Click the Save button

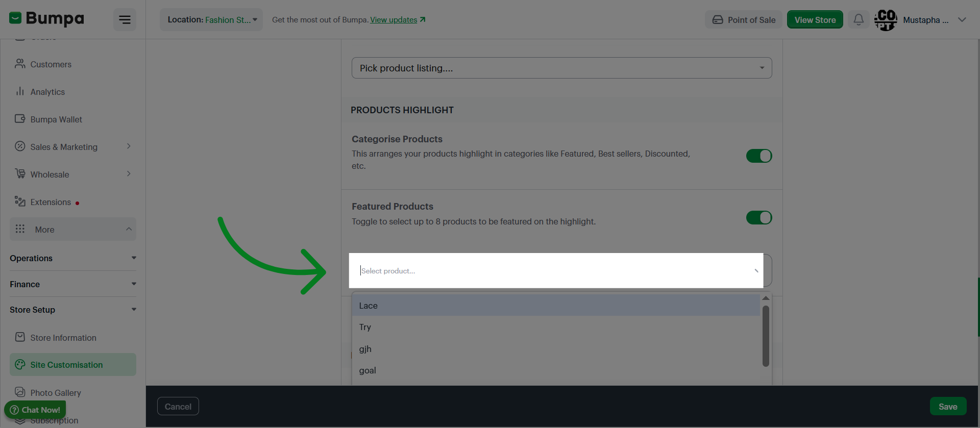click(948, 407)
